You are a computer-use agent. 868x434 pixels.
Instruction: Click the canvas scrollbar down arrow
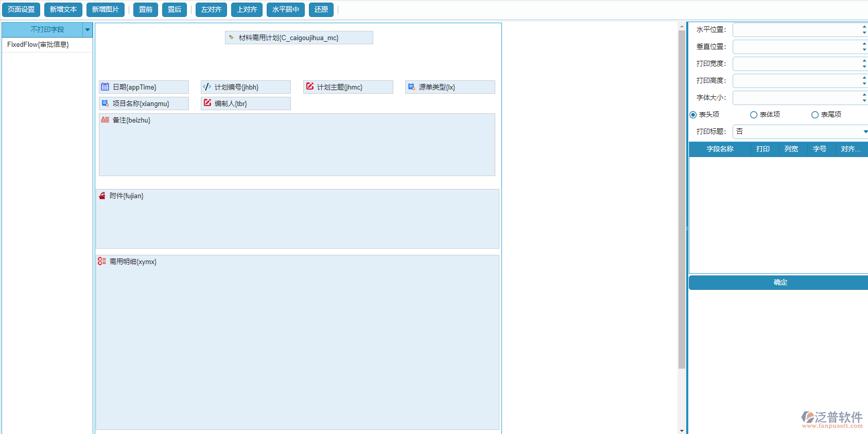(682, 430)
